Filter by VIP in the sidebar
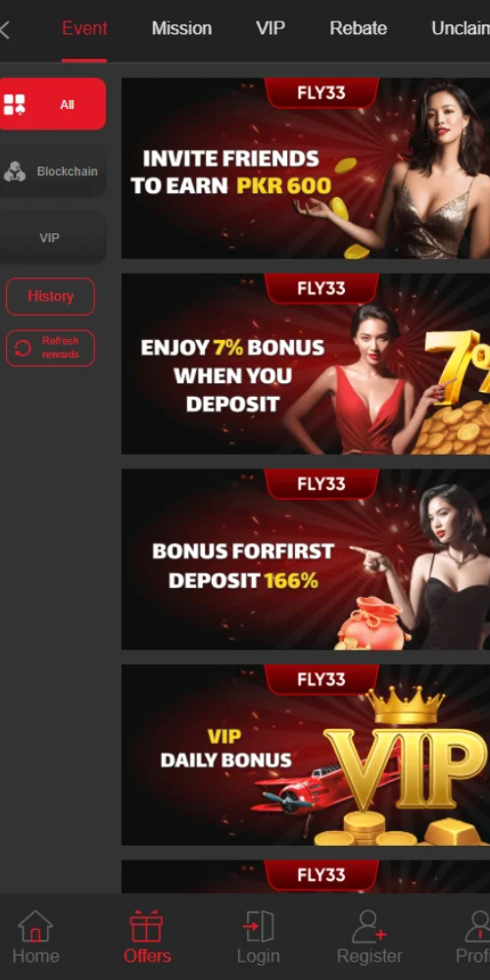The image size is (490, 980). tap(52, 237)
